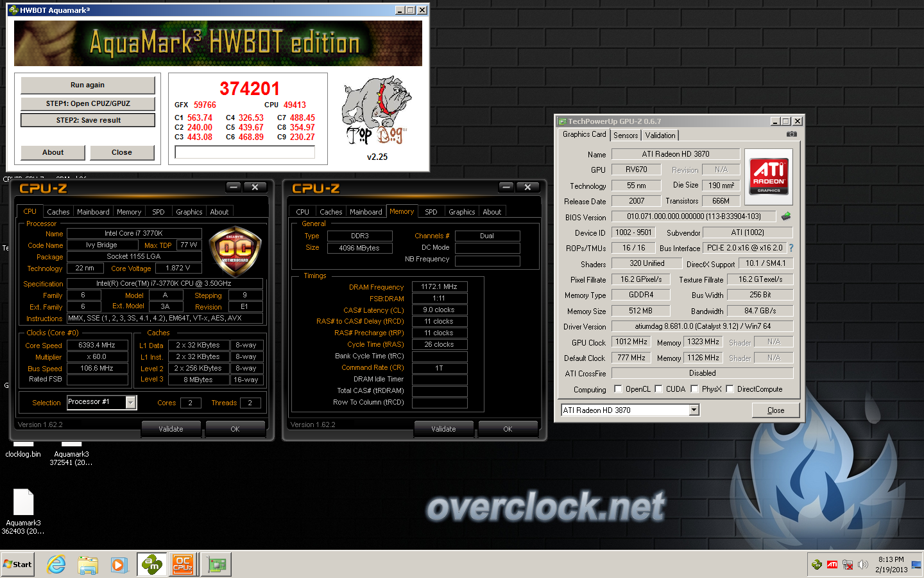This screenshot has width=924, height=578.
Task: Open the Processor #1 selection dropdown
Action: pyautogui.click(x=130, y=402)
